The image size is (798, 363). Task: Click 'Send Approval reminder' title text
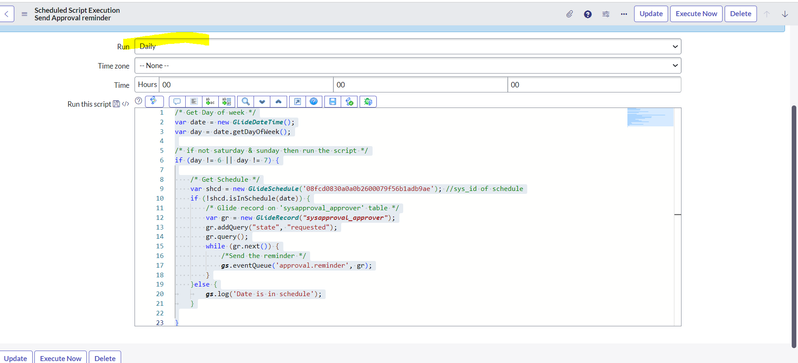pyautogui.click(x=73, y=18)
